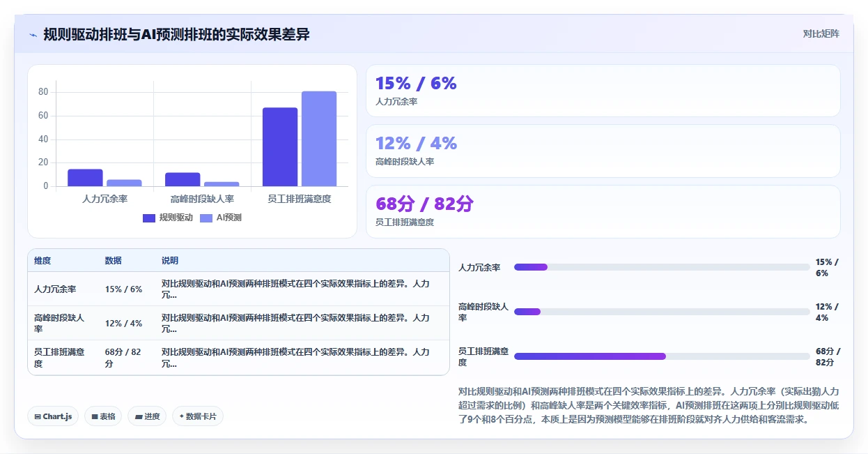Image resolution: width=868 pixels, height=454 pixels.
Task: Click the AI预测 bar for 高峰时段缺人率
Action: pos(222,184)
